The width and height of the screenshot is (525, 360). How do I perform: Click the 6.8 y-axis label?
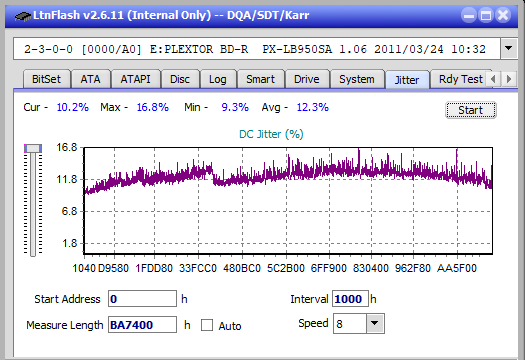[x=69, y=211]
